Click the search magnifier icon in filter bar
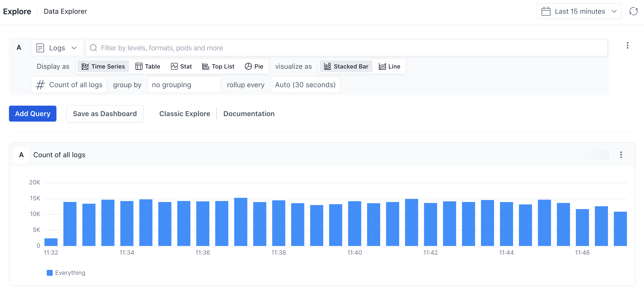Viewport: 644px width, 298px height. [93, 48]
